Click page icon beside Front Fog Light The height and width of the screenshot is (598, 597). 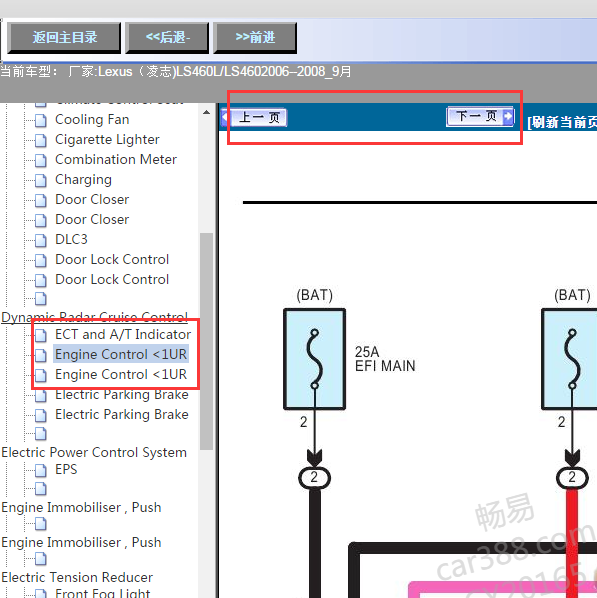point(41,593)
